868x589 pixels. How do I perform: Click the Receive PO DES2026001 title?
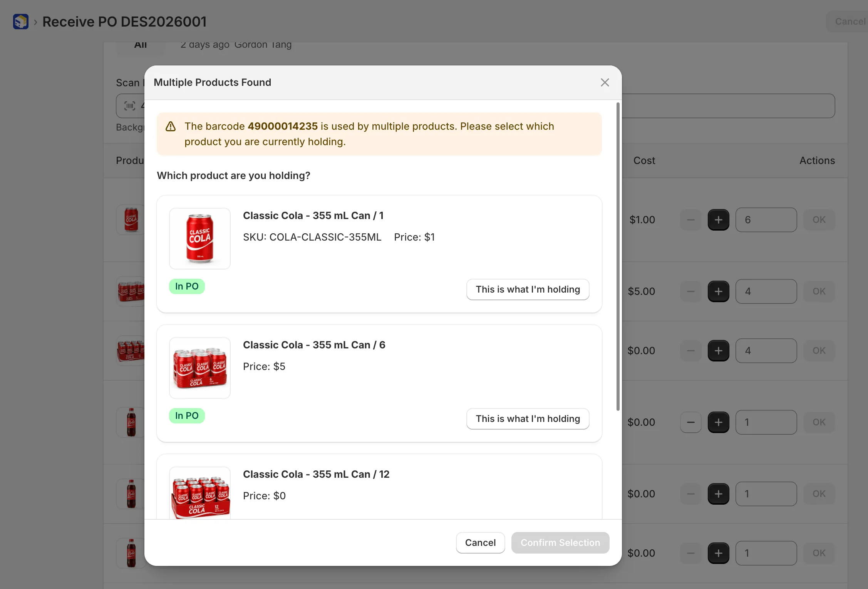point(124,22)
